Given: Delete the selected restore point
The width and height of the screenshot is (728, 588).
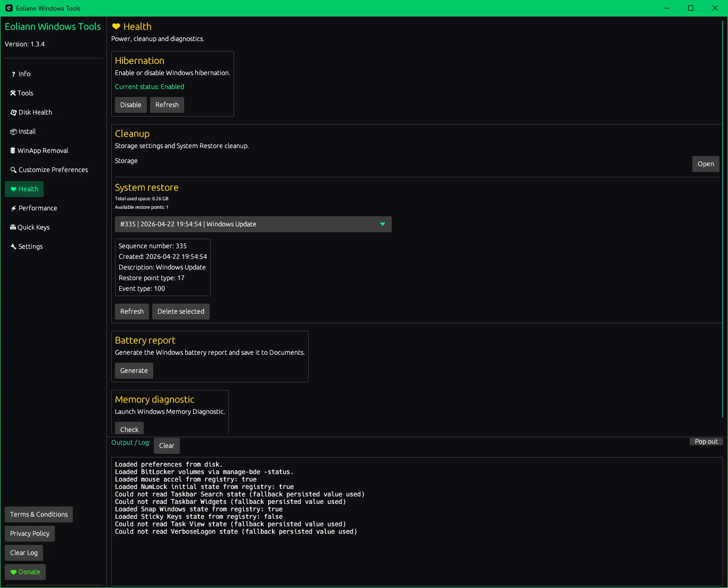Looking at the screenshot, I should click(180, 312).
